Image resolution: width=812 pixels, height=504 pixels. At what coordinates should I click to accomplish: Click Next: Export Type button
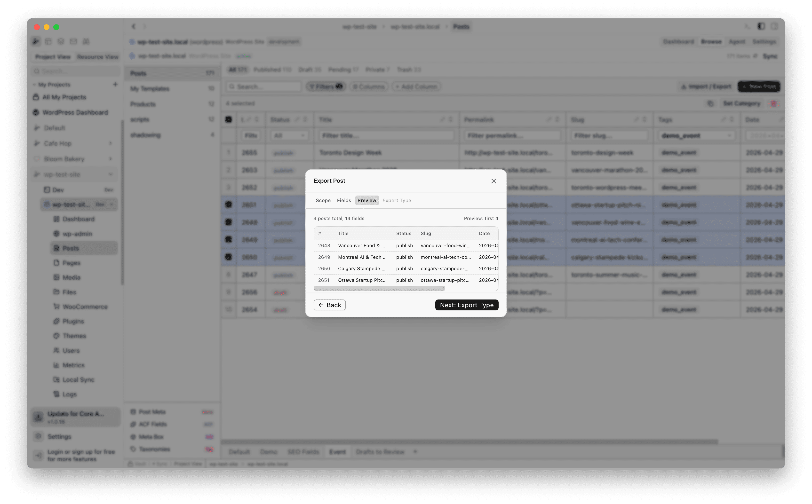tap(467, 305)
